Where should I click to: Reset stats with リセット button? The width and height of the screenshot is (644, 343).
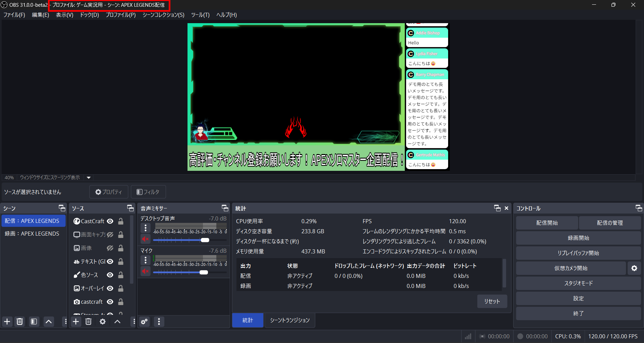coord(492,301)
